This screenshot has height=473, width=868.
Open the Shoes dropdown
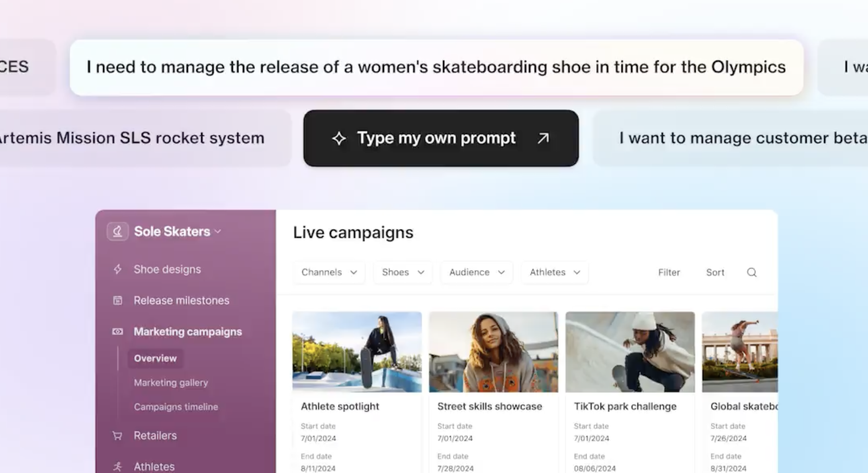click(x=403, y=272)
